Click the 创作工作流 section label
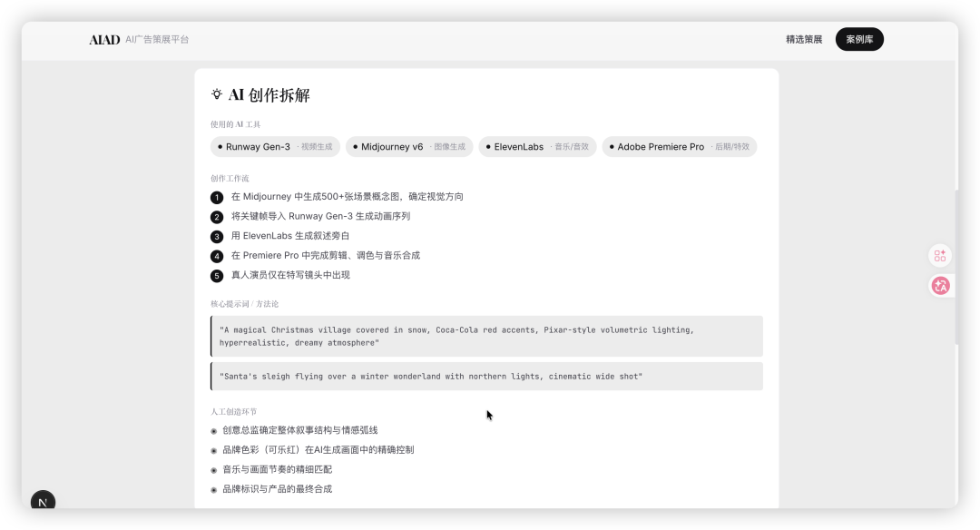The height and width of the screenshot is (530, 980). (x=230, y=178)
